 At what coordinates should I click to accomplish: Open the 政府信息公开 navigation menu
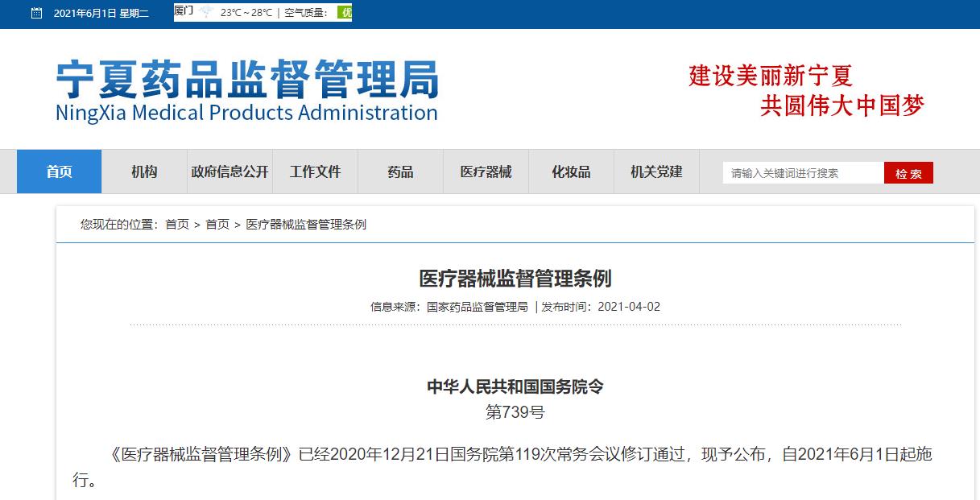[229, 171]
